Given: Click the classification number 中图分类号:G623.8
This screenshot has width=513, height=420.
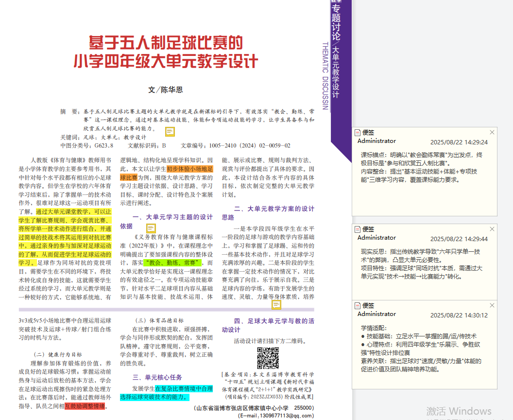Looking at the screenshot, I should click(x=86, y=146).
